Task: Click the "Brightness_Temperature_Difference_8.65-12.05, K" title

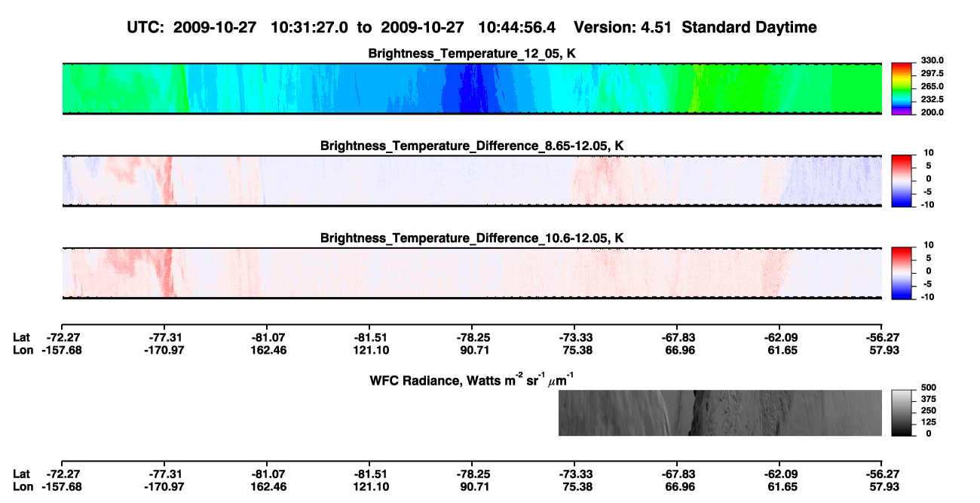Action: tap(472, 146)
